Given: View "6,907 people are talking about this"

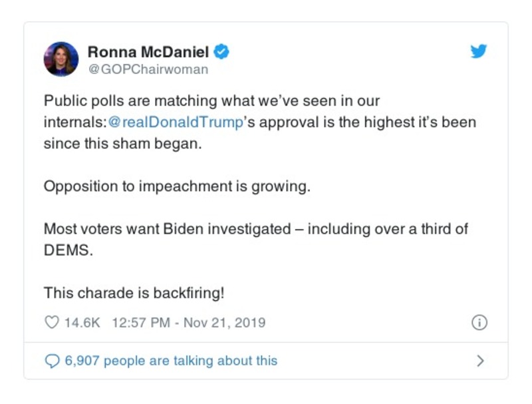Looking at the screenshot, I should pyautogui.click(x=171, y=361).
